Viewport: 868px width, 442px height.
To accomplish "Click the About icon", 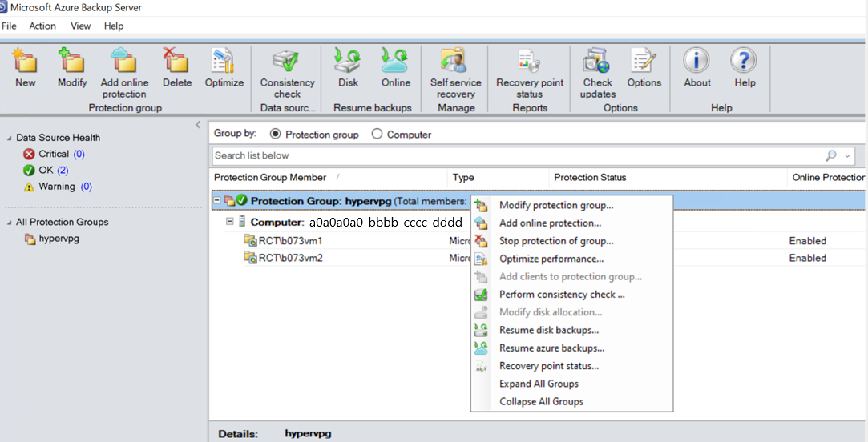I will click(696, 60).
